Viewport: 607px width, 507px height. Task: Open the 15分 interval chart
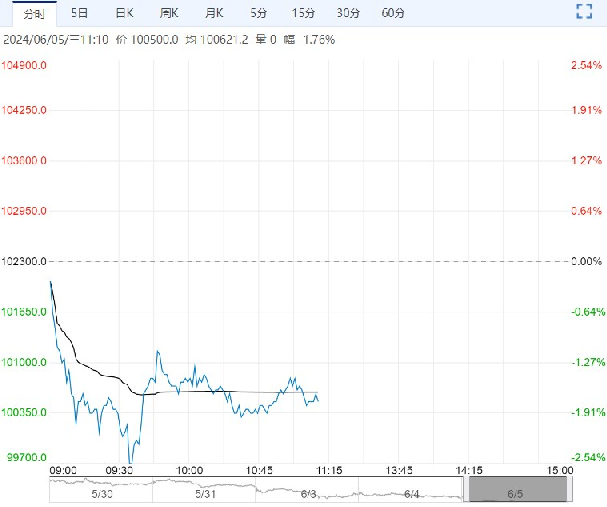pyautogui.click(x=303, y=13)
